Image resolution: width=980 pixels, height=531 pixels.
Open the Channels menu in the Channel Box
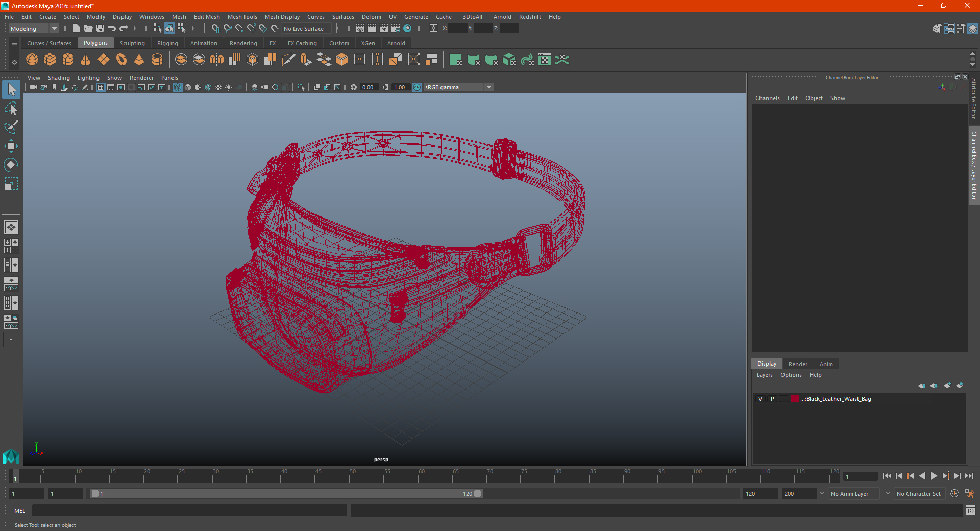tap(768, 98)
